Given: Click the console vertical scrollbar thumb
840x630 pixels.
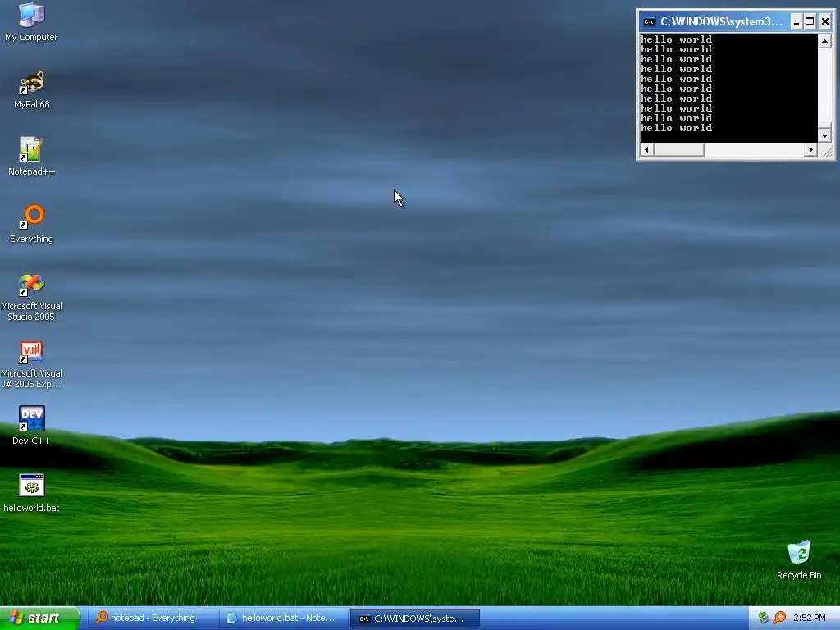Looking at the screenshot, I should (x=824, y=126).
